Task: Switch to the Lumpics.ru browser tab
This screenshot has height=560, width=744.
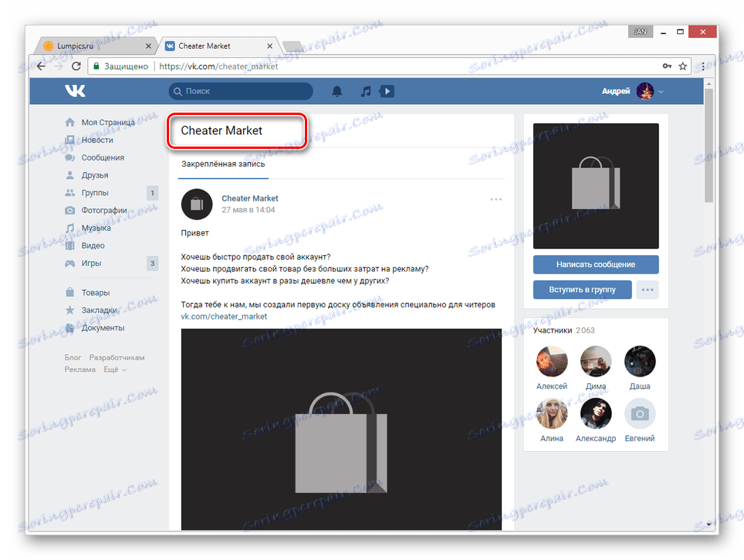Action: tap(95, 46)
